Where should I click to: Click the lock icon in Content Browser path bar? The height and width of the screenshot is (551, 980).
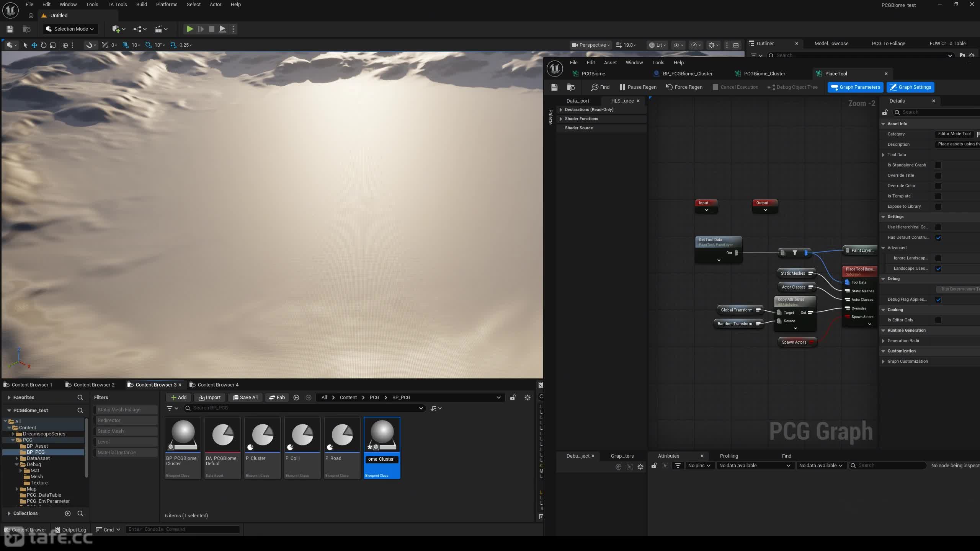(513, 398)
